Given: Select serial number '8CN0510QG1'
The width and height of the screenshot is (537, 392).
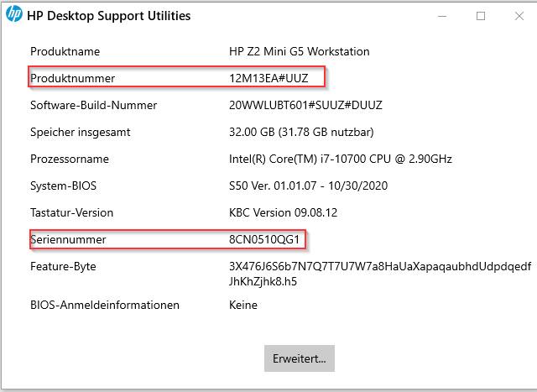Looking at the screenshot, I should pos(264,239).
